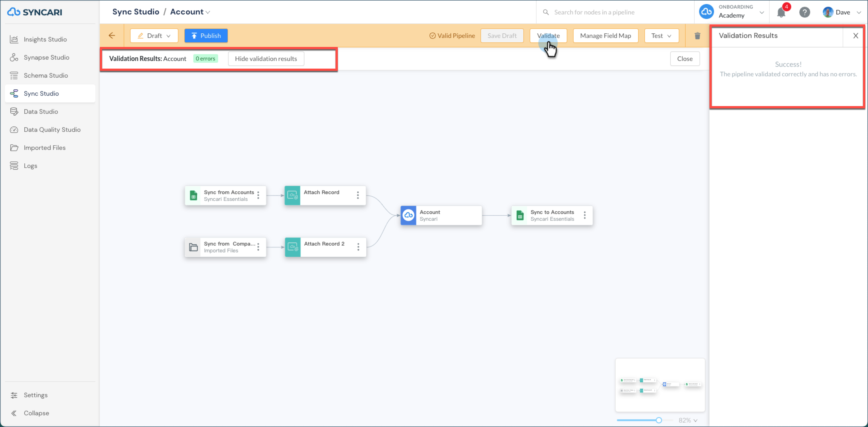Click the 0 errors badge

pyautogui.click(x=205, y=59)
